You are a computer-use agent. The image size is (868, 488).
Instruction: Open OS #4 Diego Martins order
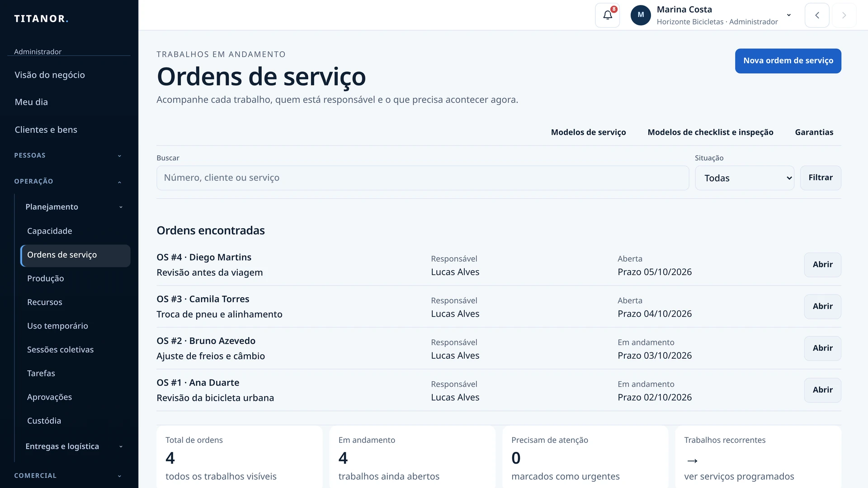(x=822, y=265)
